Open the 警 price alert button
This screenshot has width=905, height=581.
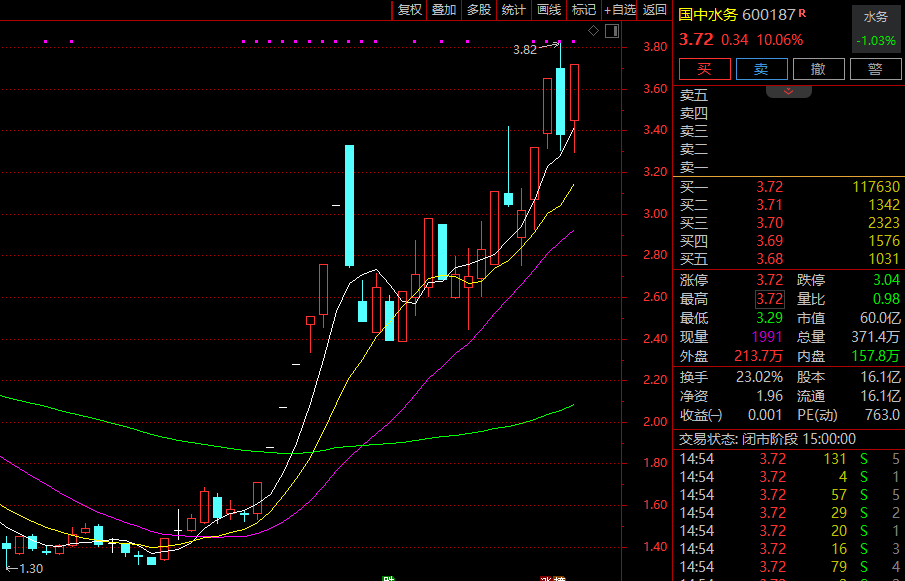(875, 69)
